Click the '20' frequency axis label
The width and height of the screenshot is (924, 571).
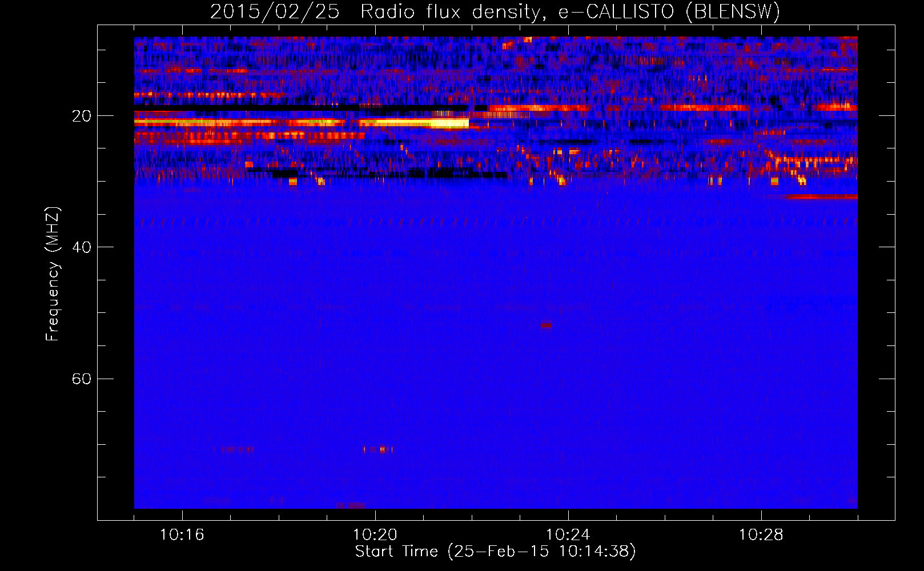click(81, 116)
